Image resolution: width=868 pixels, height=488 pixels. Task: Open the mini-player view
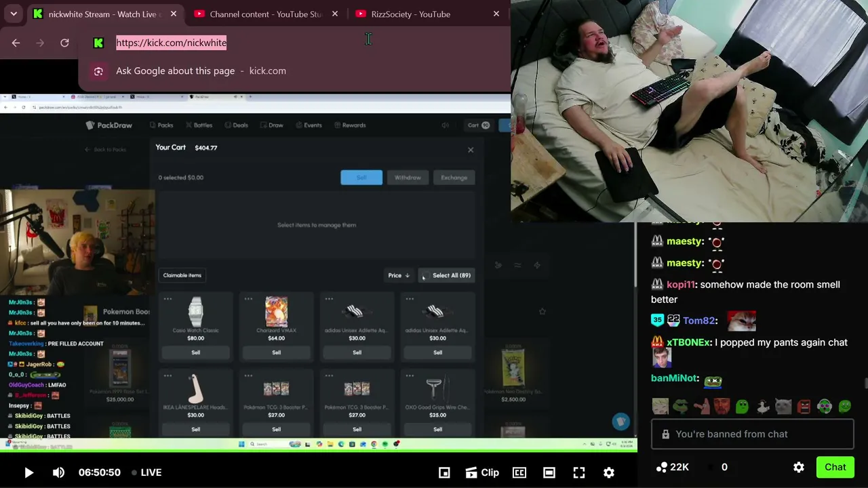tap(444, 472)
